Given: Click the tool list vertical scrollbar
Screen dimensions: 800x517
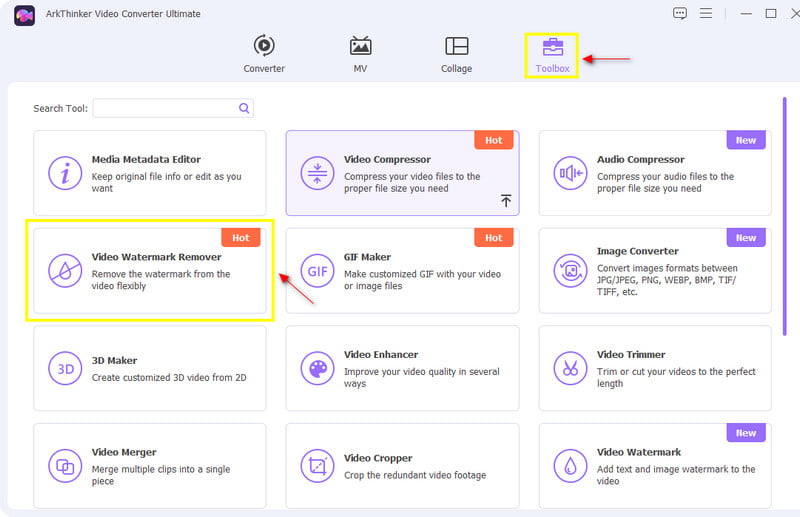Looking at the screenshot, I should [x=785, y=216].
